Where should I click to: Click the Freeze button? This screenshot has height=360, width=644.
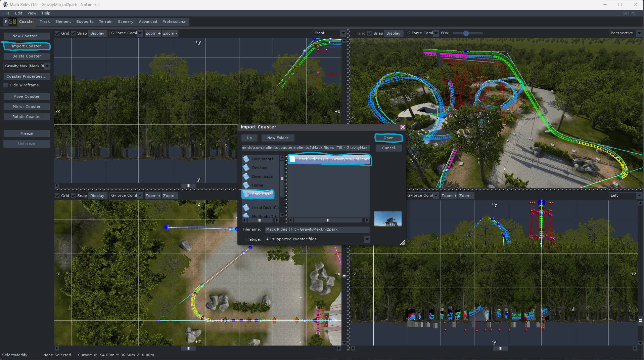27,133
